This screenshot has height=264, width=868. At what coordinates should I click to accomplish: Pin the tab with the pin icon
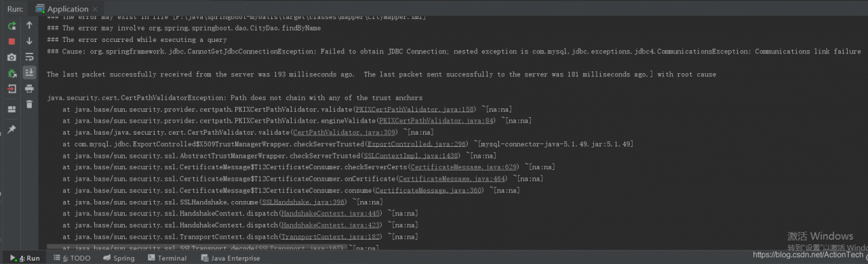(12, 129)
